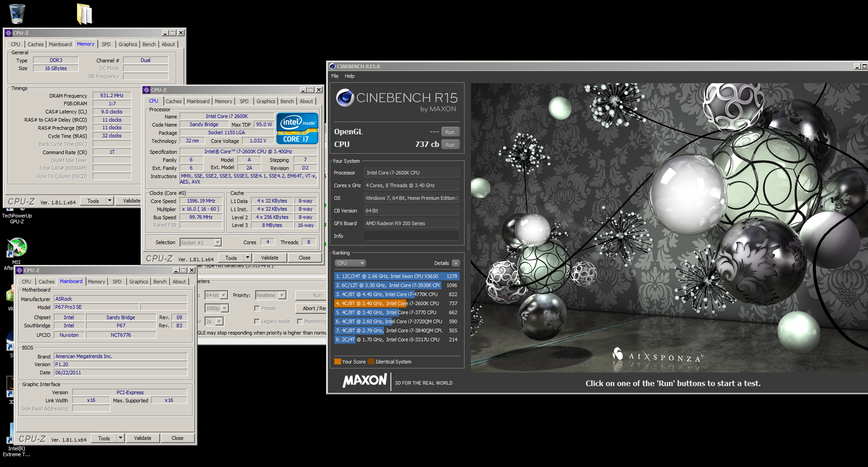
Task: Click the Core Speed 1596.19 MHz value
Action: (201, 201)
